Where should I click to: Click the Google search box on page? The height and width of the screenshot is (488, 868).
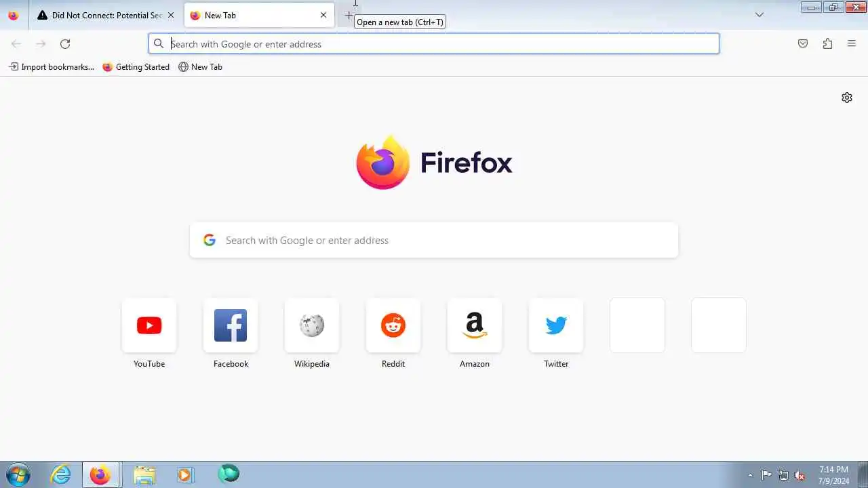tap(434, 240)
